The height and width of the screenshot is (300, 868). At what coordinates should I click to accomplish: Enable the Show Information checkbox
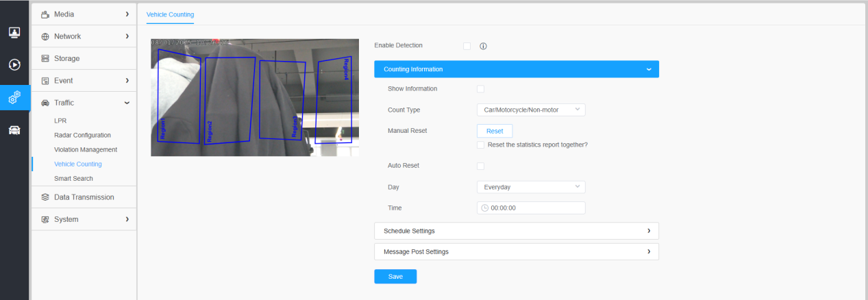point(480,89)
